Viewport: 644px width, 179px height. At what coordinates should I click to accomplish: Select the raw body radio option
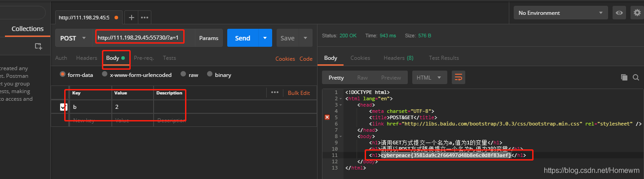183,75
